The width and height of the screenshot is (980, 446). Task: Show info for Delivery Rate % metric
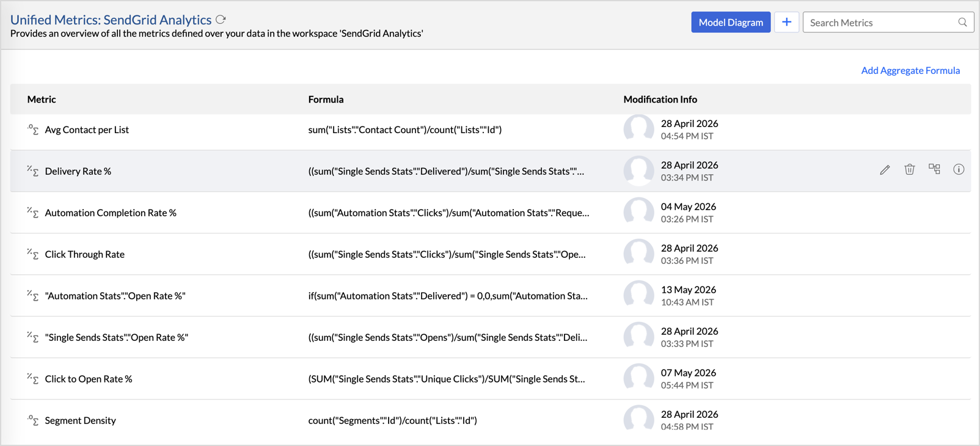(959, 169)
